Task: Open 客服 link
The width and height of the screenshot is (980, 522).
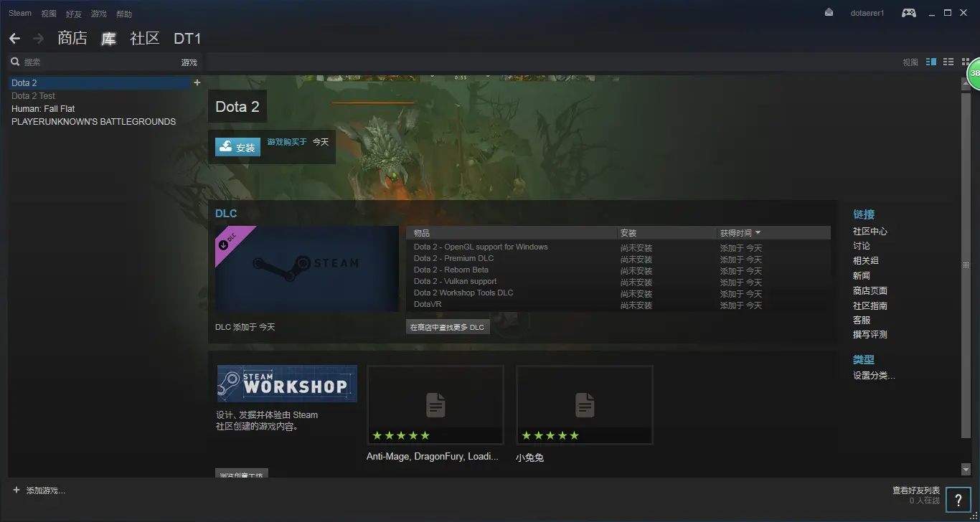Action: (862, 320)
